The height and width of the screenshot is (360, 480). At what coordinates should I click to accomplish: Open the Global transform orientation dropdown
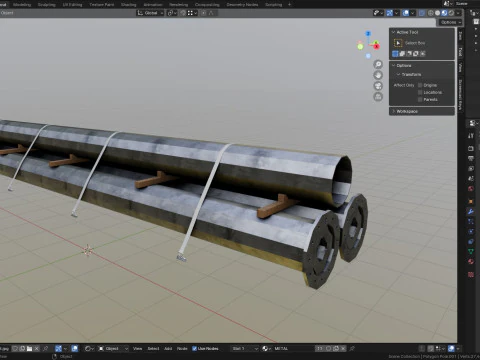pyautogui.click(x=150, y=13)
